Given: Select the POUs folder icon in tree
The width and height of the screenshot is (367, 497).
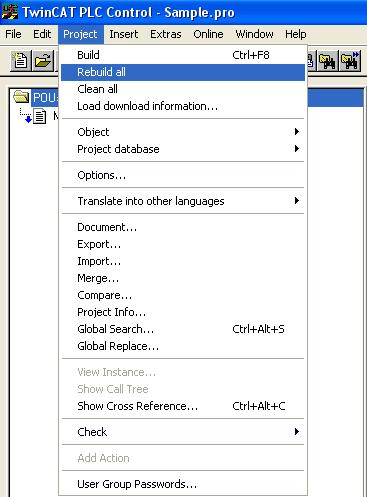Looking at the screenshot, I should point(21,97).
